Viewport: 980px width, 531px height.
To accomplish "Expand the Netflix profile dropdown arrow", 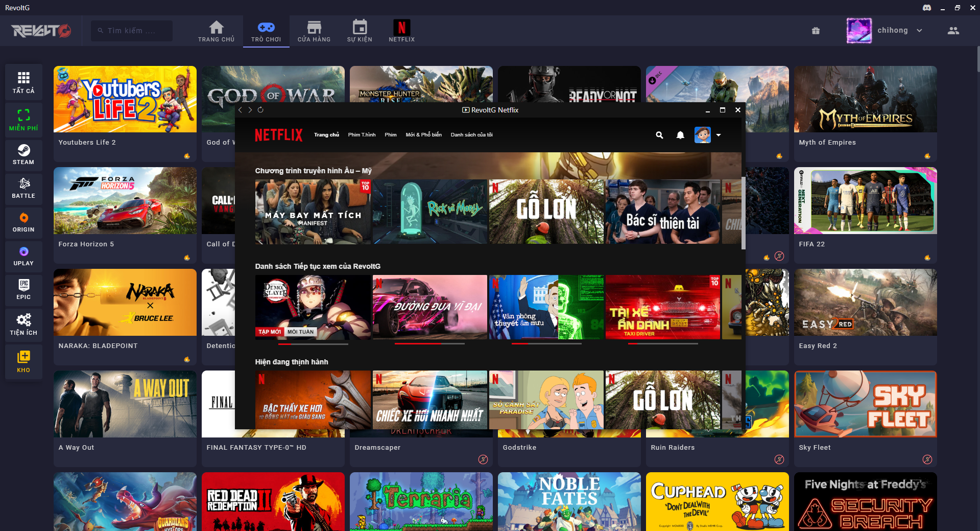I will coord(719,135).
